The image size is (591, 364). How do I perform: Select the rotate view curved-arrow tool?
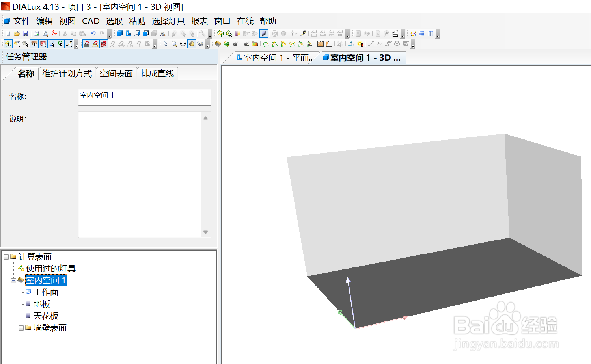pos(183,44)
